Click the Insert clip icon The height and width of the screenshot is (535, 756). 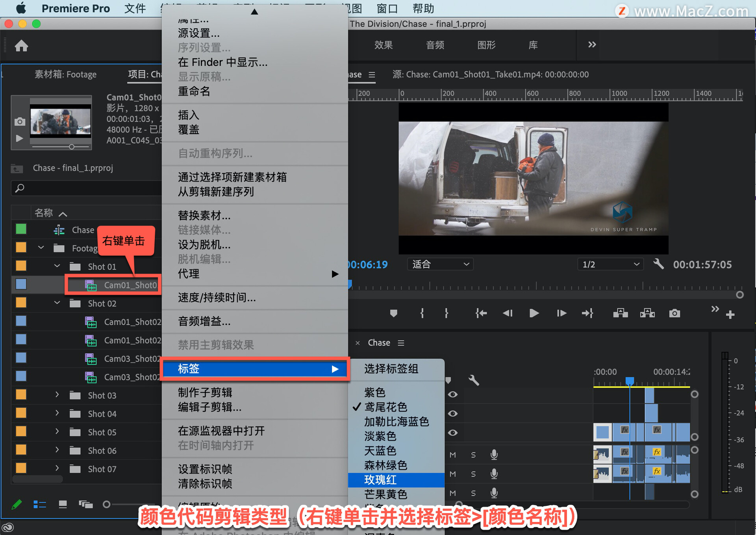tap(621, 313)
